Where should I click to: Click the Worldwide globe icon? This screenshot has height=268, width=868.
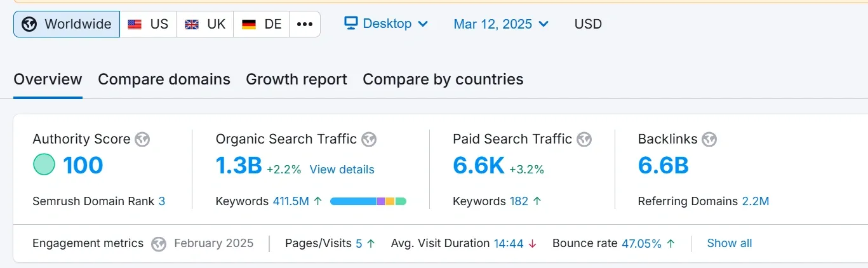coord(29,24)
